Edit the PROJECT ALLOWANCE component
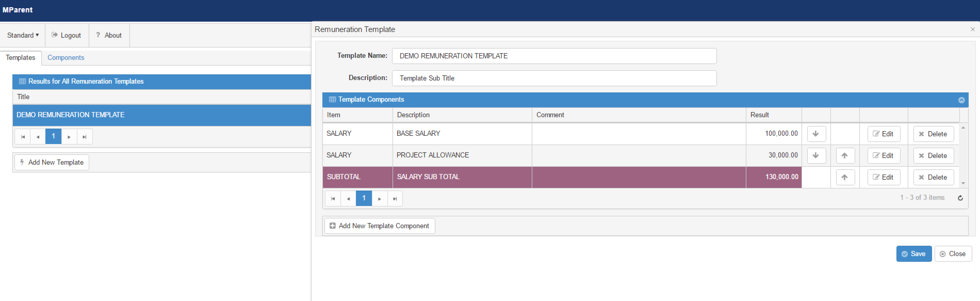 (x=883, y=155)
